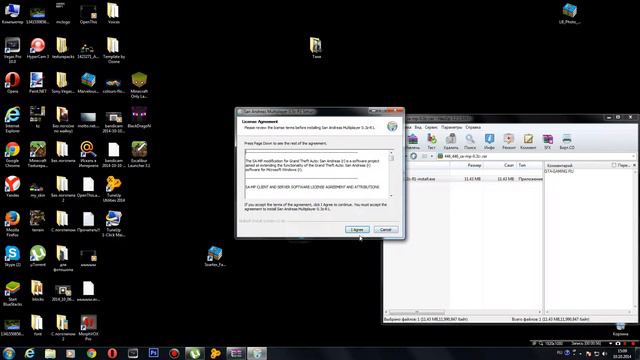Sort WinRAR list by Тип (Type) column
640x360 pixels.
[529, 165]
